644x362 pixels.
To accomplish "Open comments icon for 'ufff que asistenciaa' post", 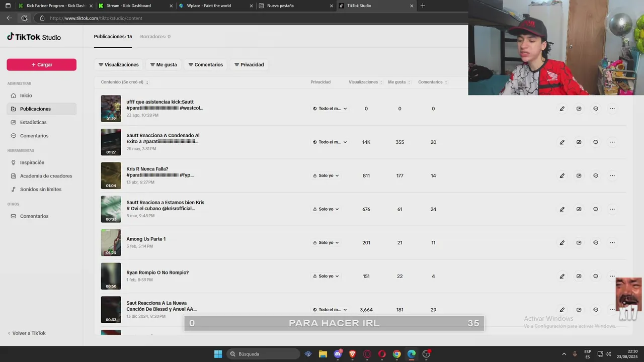I will click(596, 109).
